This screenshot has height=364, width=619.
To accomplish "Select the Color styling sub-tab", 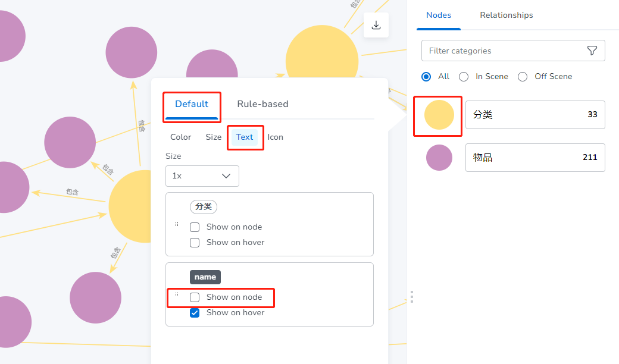I will (180, 137).
